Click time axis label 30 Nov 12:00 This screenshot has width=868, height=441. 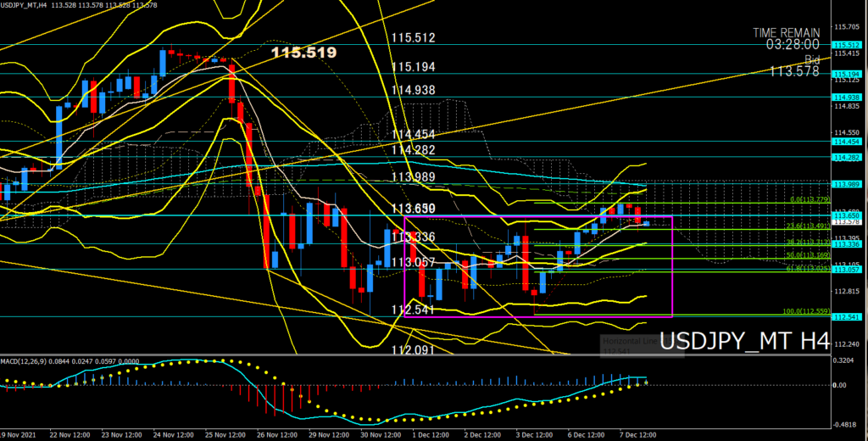[x=382, y=435]
